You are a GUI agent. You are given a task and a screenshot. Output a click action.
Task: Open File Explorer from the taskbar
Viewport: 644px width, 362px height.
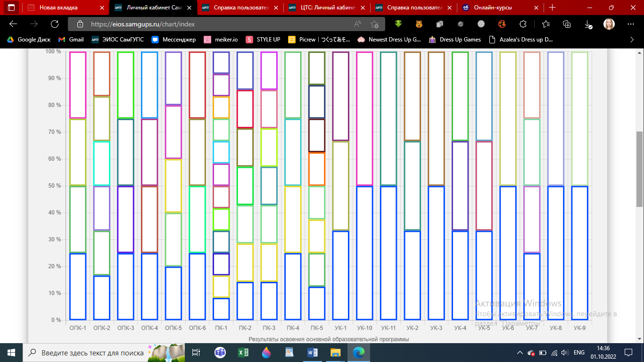click(336, 352)
